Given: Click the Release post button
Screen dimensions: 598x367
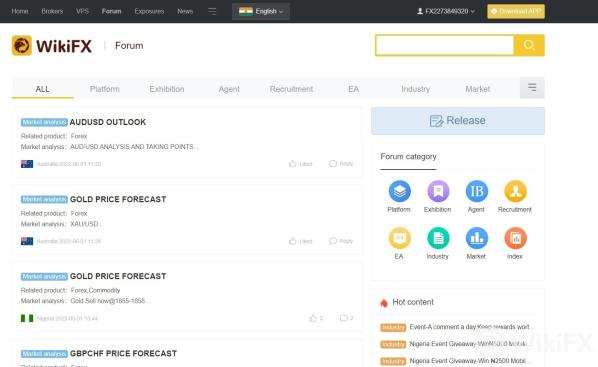Looking at the screenshot, I should [458, 121].
